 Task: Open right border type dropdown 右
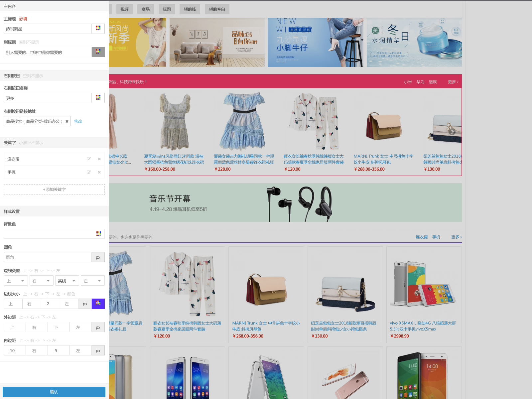tap(42, 281)
